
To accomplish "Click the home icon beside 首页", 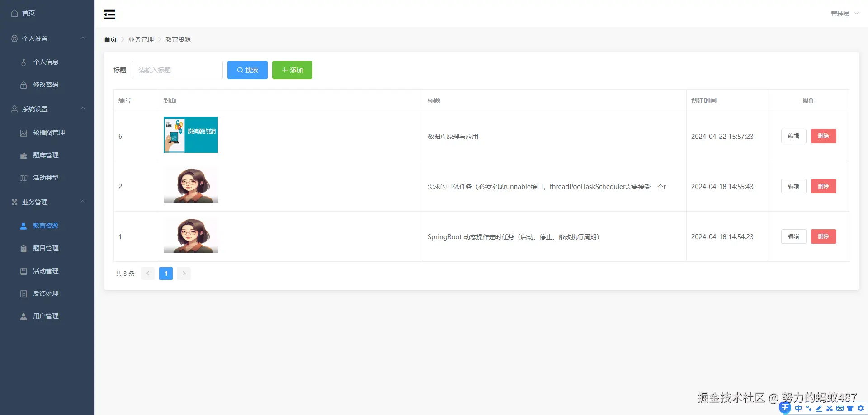I will (x=14, y=13).
